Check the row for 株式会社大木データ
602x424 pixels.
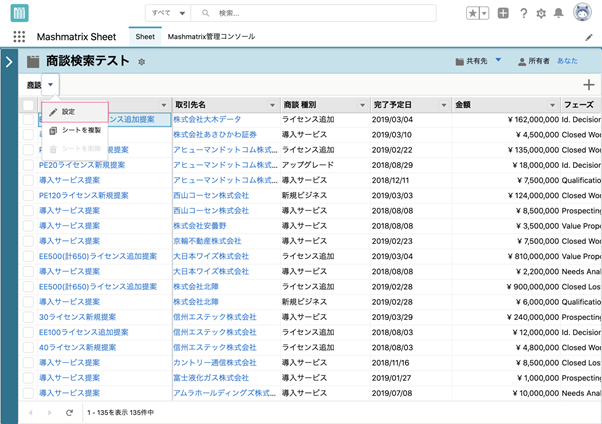28,119
